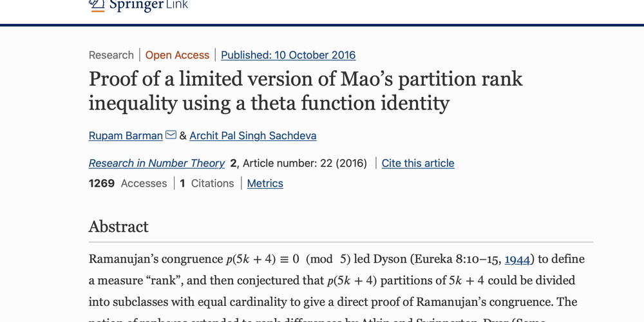Click the Article number: 22 (2016) text
Screen dimensions: 644x322
[x=305, y=164]
